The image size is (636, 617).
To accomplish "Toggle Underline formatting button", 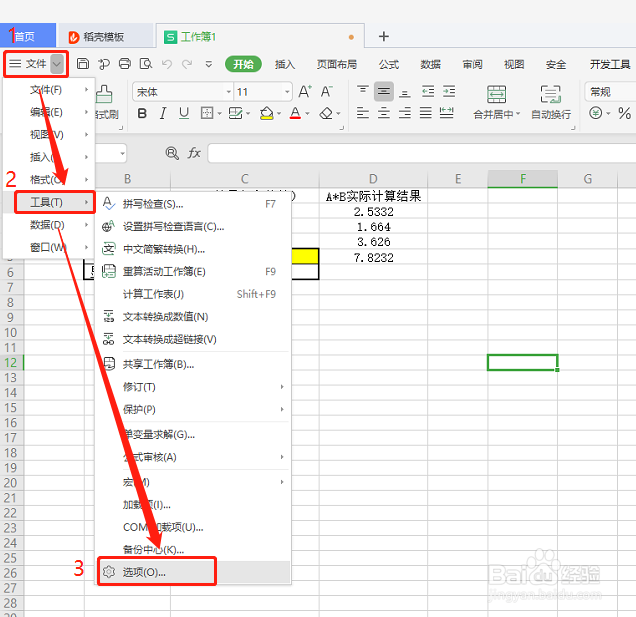I will pyautogui.click(x=184, y=113).
